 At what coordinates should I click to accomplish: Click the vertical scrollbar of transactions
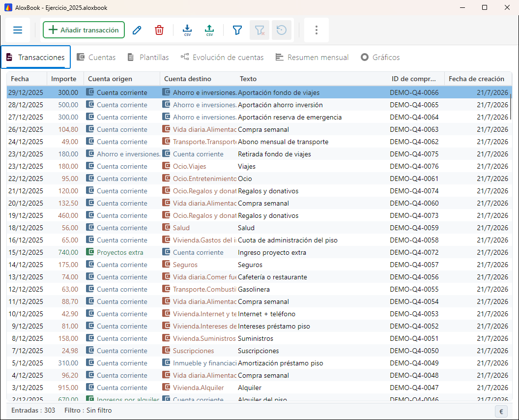[511, 106]
